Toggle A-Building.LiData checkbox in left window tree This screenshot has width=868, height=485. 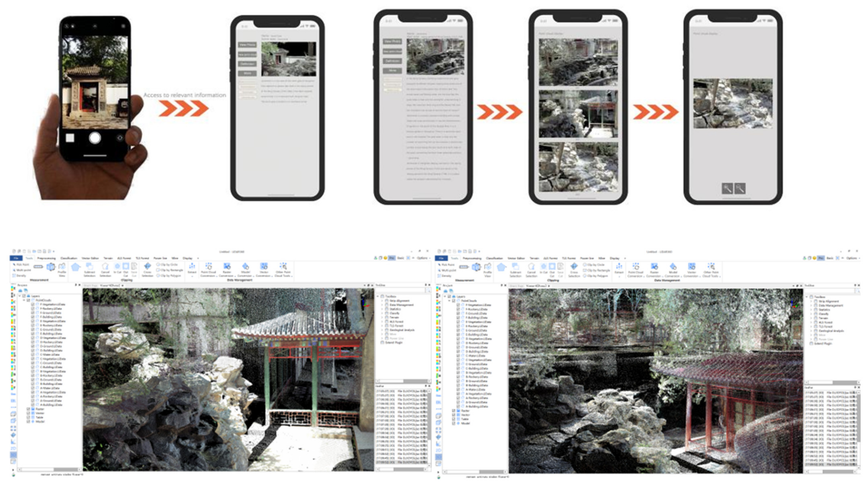(33, 405)
